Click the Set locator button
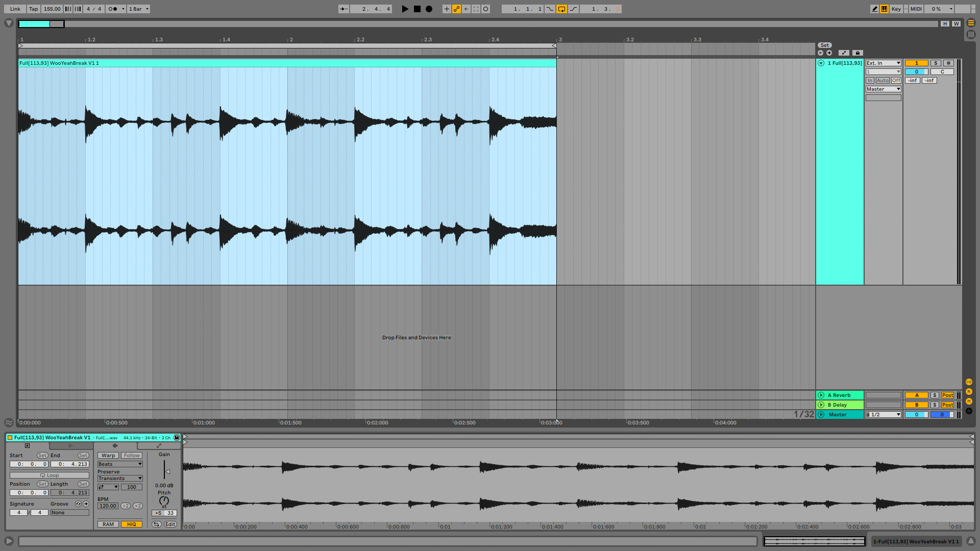Image resolution: width=980 pixels, height=551 pixels. click(x=825, y=45)
